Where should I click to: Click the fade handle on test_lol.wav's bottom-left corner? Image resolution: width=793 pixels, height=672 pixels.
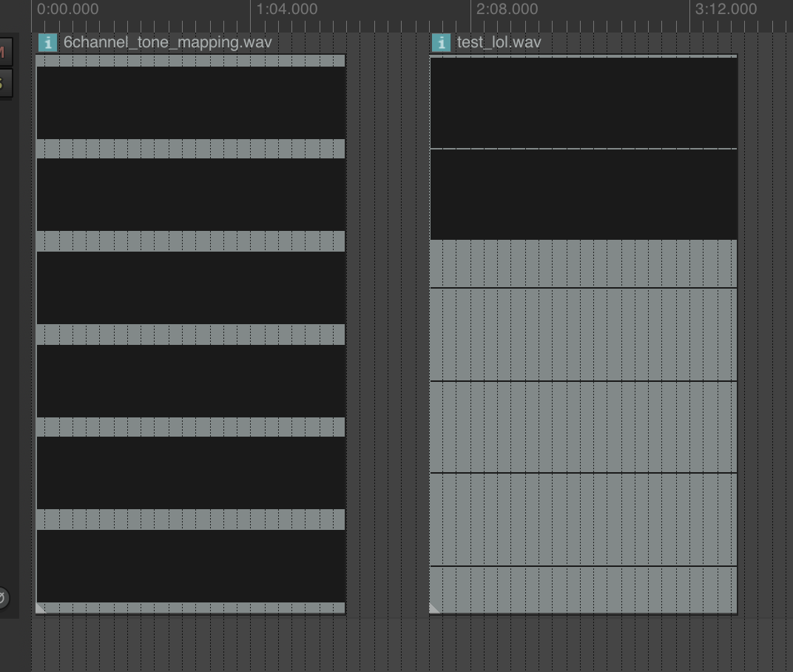pyautogui.click(x=433, y=607)
